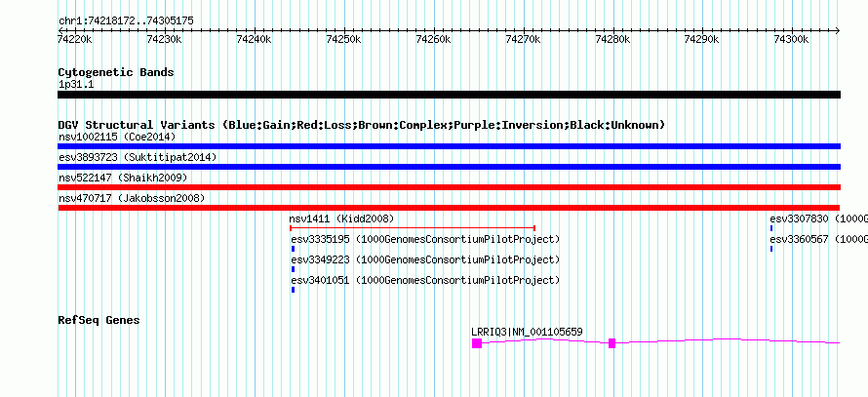This screenshot has width=868, height=397.
Task: Click the esv3360567 small blue marker
Action: [771, 249]
